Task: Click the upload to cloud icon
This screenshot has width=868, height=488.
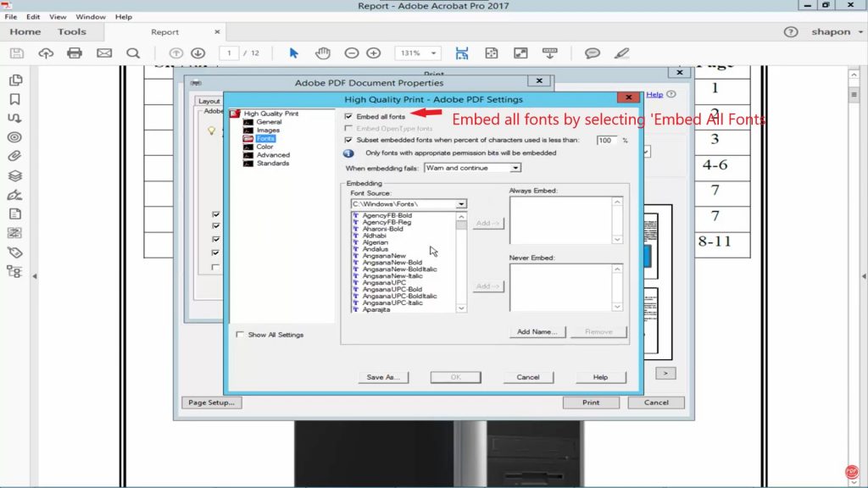Action: (46, 53)
